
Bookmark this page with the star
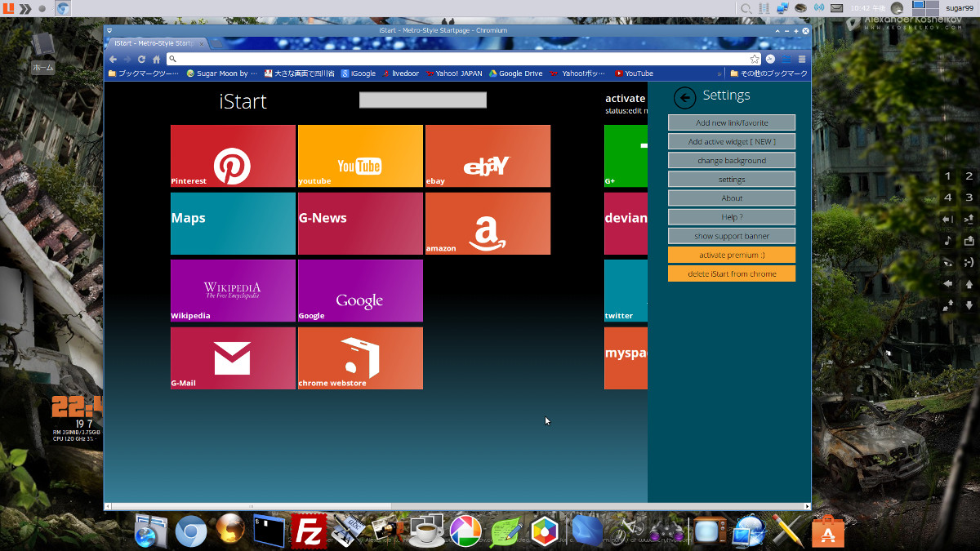pos(755,59)
